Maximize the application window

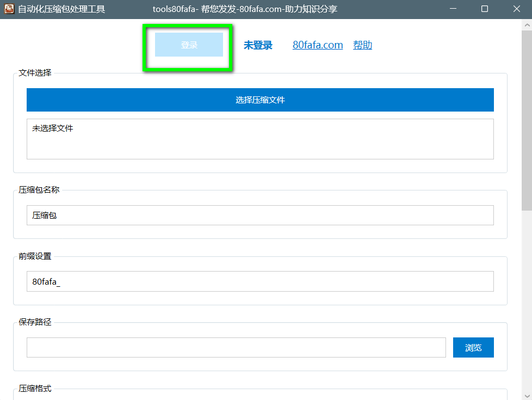coord(485,9)
